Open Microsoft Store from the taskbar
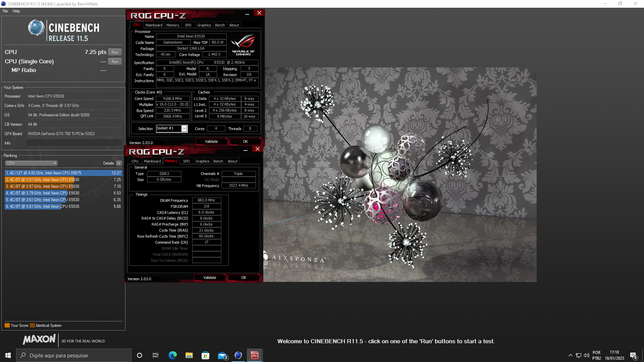The image size is (644, 362). [x=206, y=355]
